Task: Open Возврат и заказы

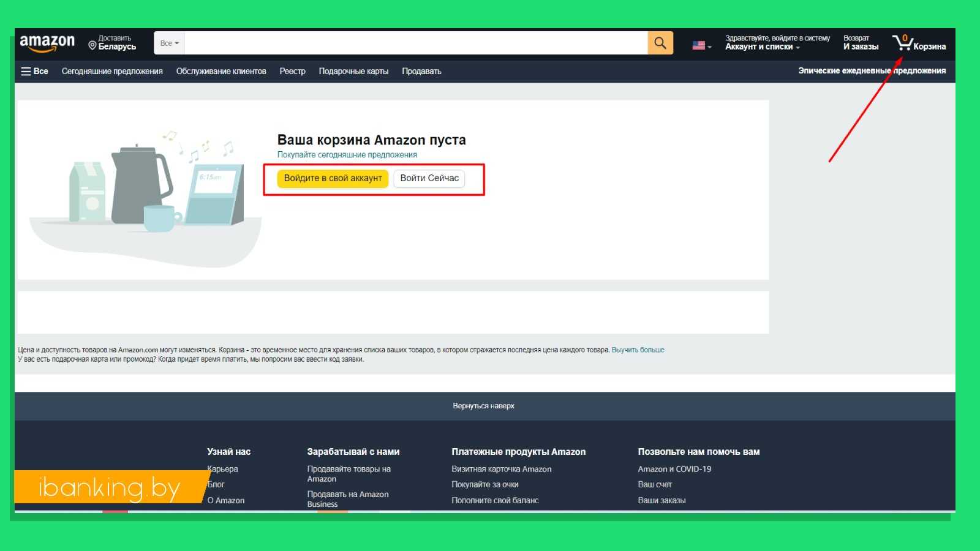Action: tap(861, 43)
